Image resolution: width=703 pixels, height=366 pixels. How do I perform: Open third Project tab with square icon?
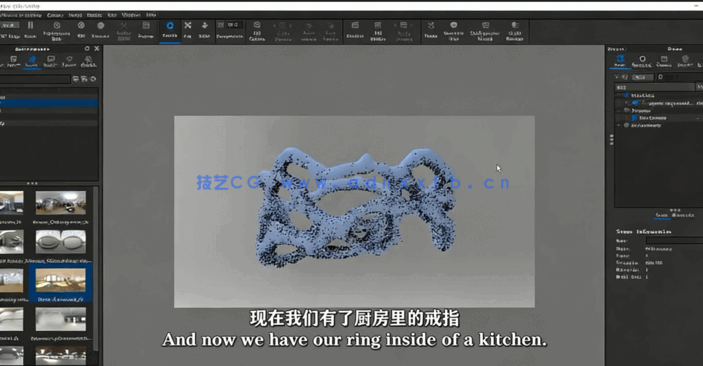(x=664, y=61)
